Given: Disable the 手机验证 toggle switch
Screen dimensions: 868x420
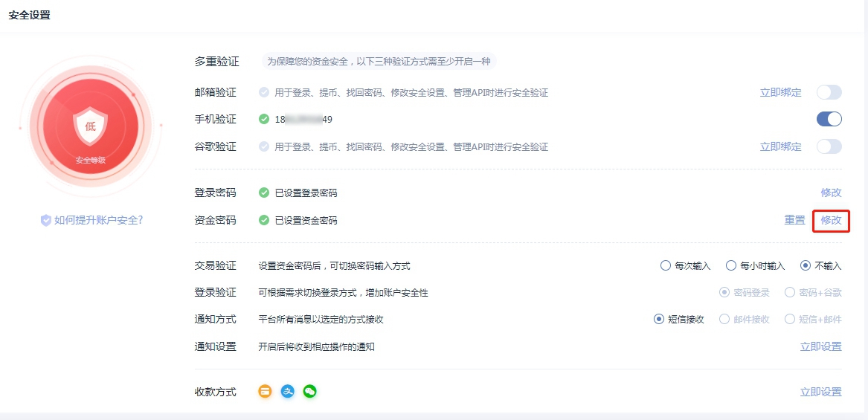Looking at the screenshot, I should tap(829, 119).
